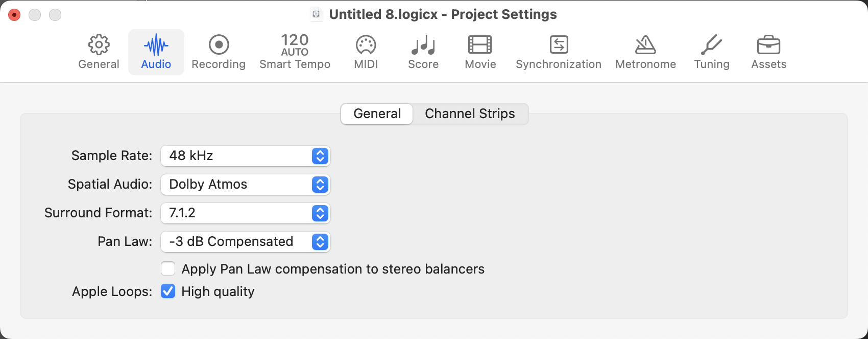Viewport: 868px width, 339px height.
Task: Open the Synchronization settings
Action: coord(558,51)
